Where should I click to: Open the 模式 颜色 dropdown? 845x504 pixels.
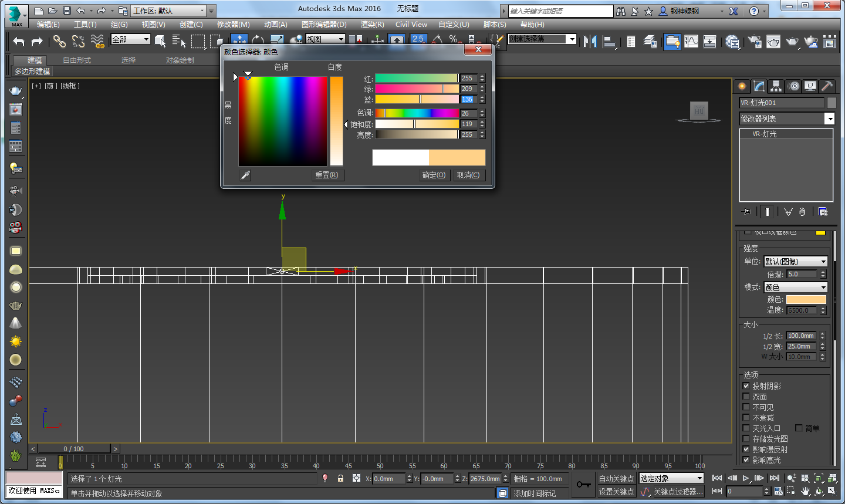pyautogui.click(x=795, y=287)
